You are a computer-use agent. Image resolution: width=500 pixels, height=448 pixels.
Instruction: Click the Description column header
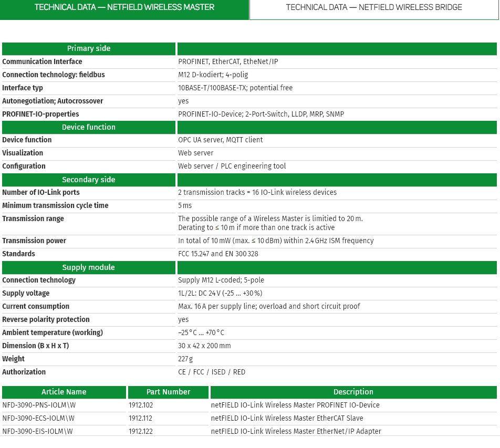[353, 392]
